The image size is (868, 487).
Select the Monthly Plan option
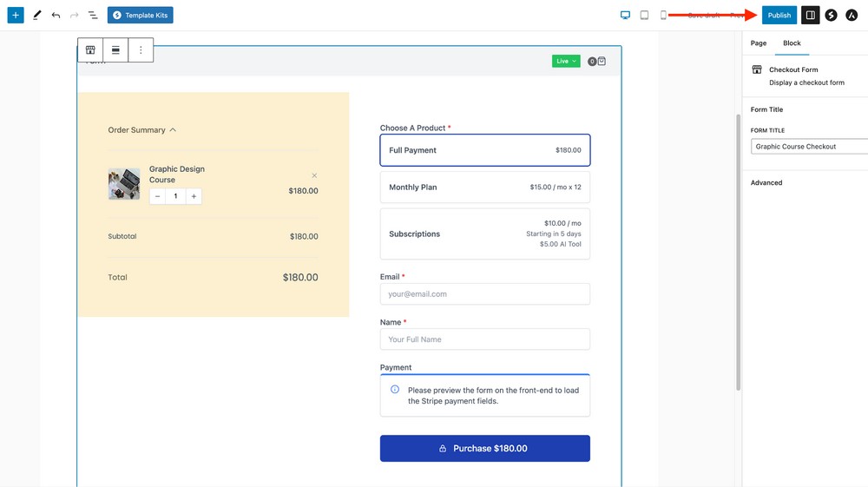485,187
